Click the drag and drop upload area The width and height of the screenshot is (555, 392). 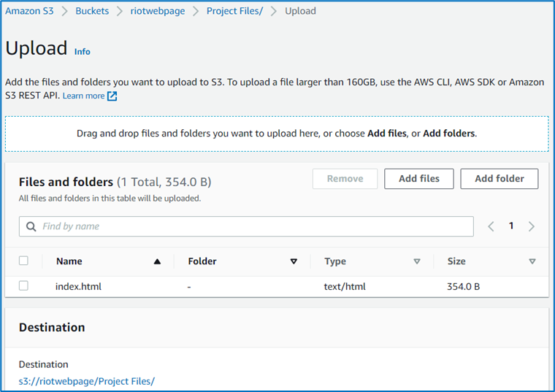click(x=277, y=134)
